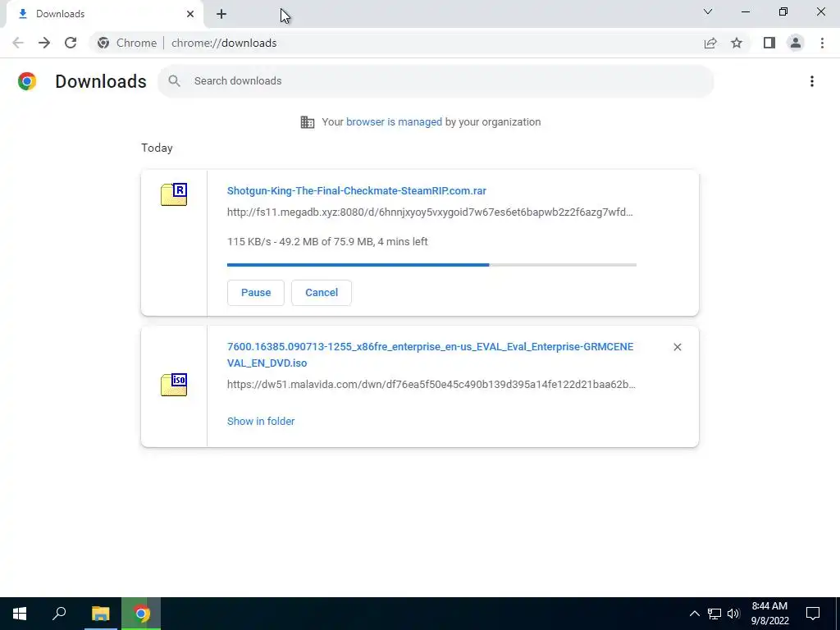Open the volume tray icon
This screenshot has height=630, width=840.
coord(733,614)
